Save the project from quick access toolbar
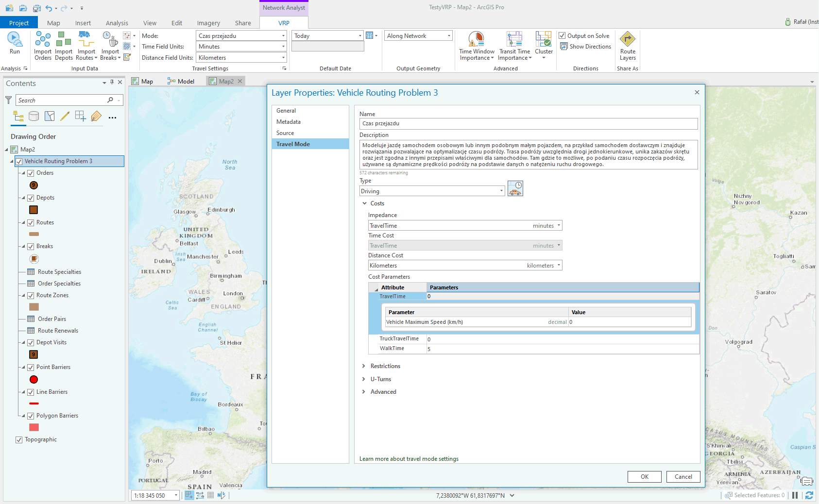Viewport: 819px width, 504px height. (36, 8)
